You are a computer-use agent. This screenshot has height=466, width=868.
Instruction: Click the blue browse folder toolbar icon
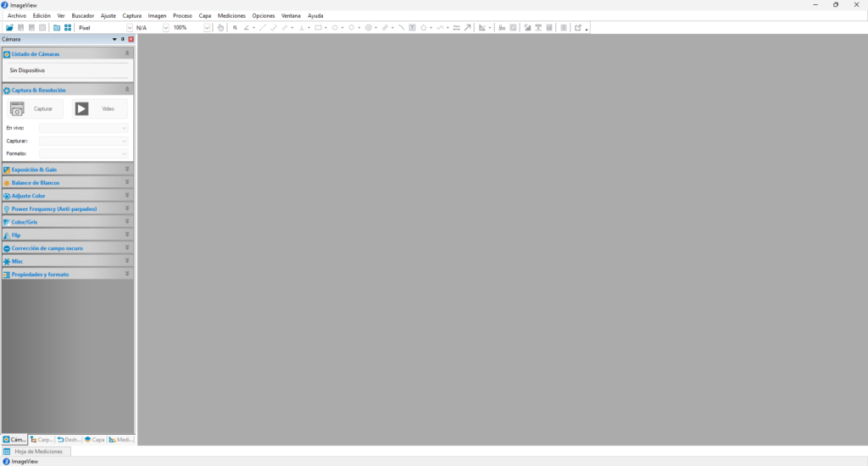point(57,28)
